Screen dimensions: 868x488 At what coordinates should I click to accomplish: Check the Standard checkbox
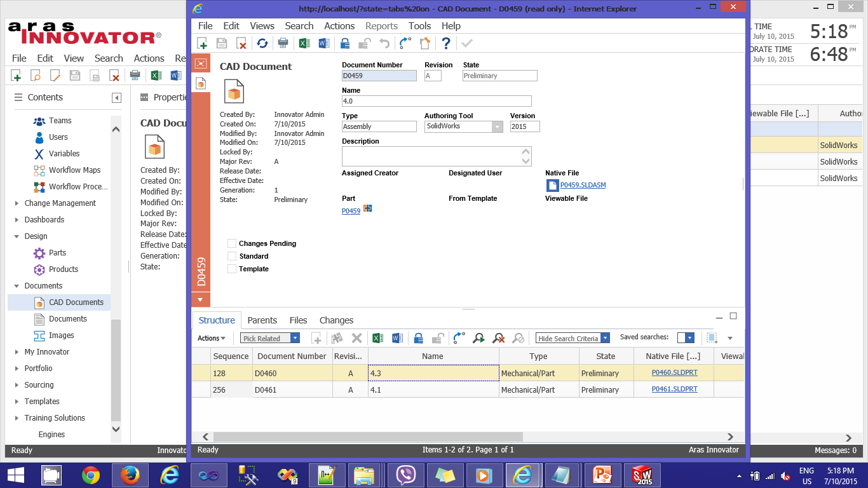(232, 256)
